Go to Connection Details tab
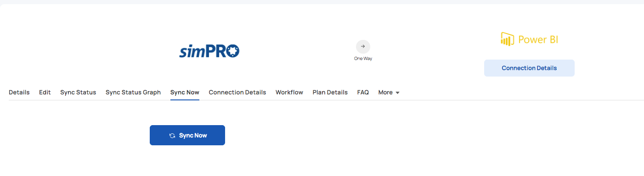The image size is (644, 176). pos(237,92)
